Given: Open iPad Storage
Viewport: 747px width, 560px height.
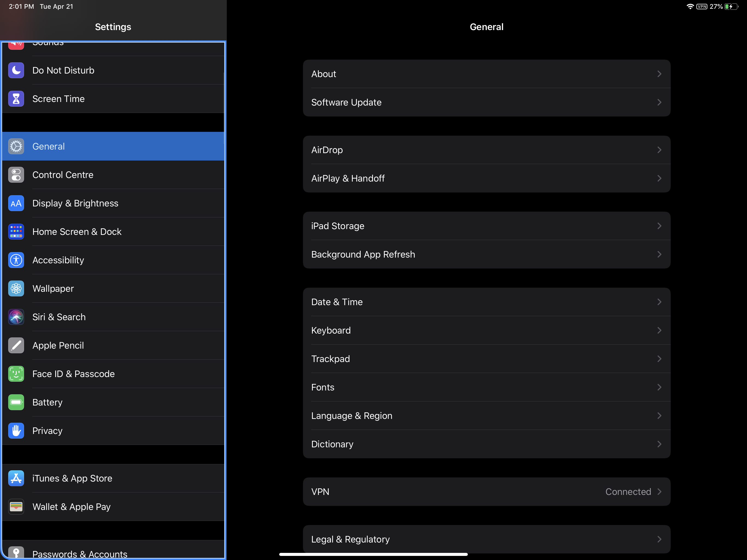Looking at the screenshot, I should tap(486, 226).
